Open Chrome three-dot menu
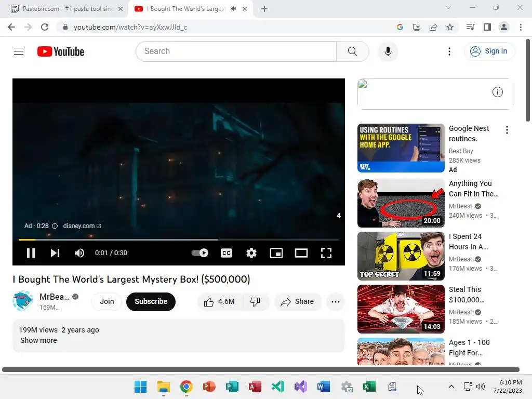The width and height of the screenshot is (532, 399). 521,27
